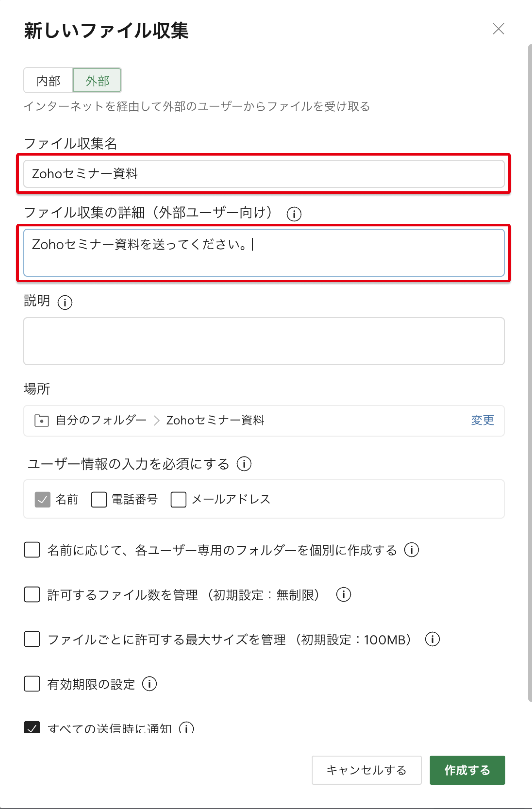This screenshot has width=532, height=809.
Task: Switch to the 内部 tab
Action: (48, 80)
